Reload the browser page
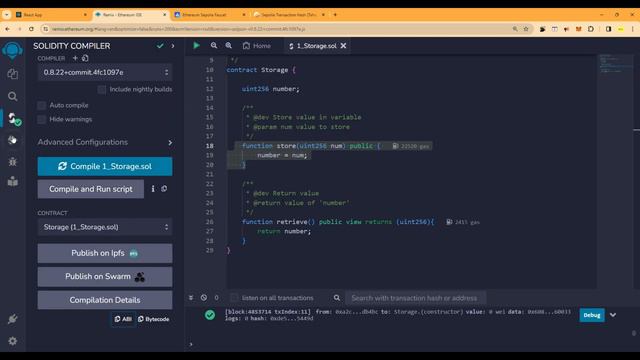The width and height of the screenshot is (640, 360). [31, 29]
